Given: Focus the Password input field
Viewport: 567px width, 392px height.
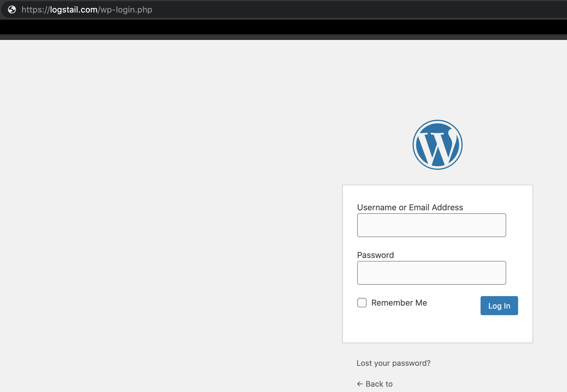Looking at the screenshot, I should tap(431, 273).
